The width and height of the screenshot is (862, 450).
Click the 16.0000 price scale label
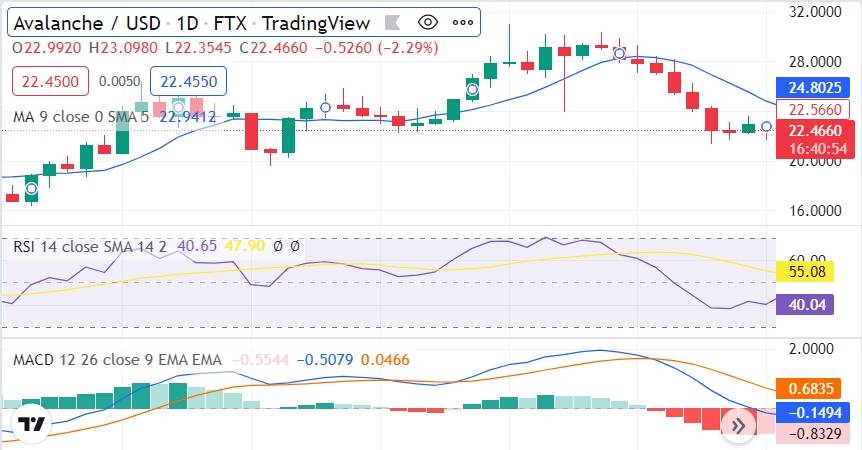(815, 210)
